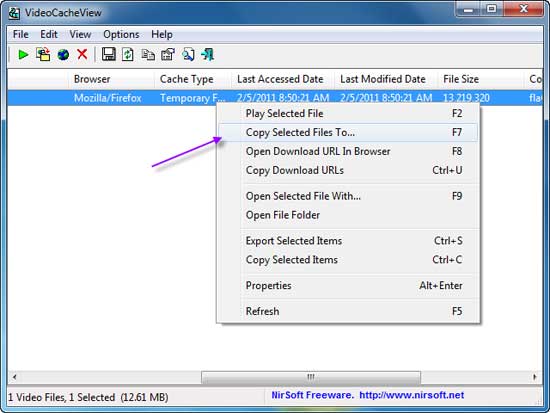Minimize the VideoCacheView window
The image size is (550, 413).
[469, 9]
